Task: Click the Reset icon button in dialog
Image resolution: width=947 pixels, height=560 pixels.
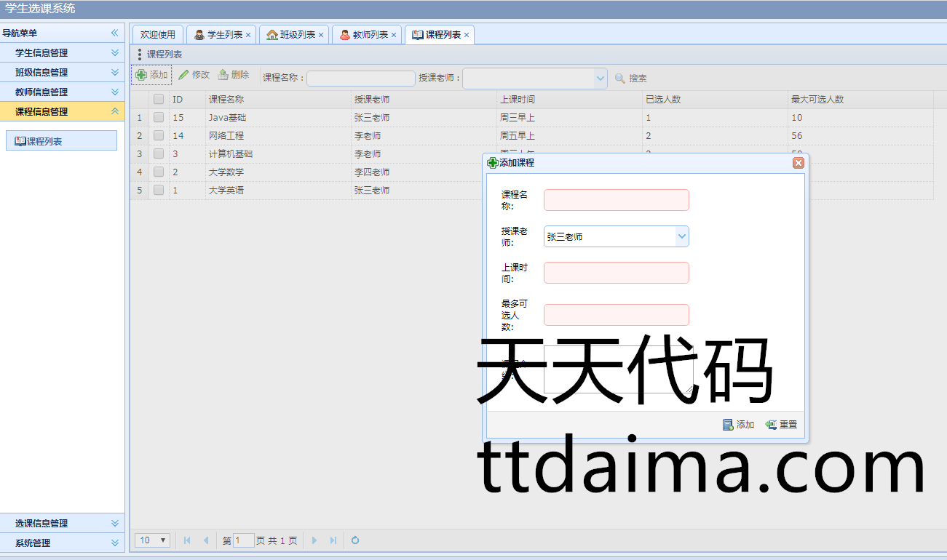Action: (772, 425)
